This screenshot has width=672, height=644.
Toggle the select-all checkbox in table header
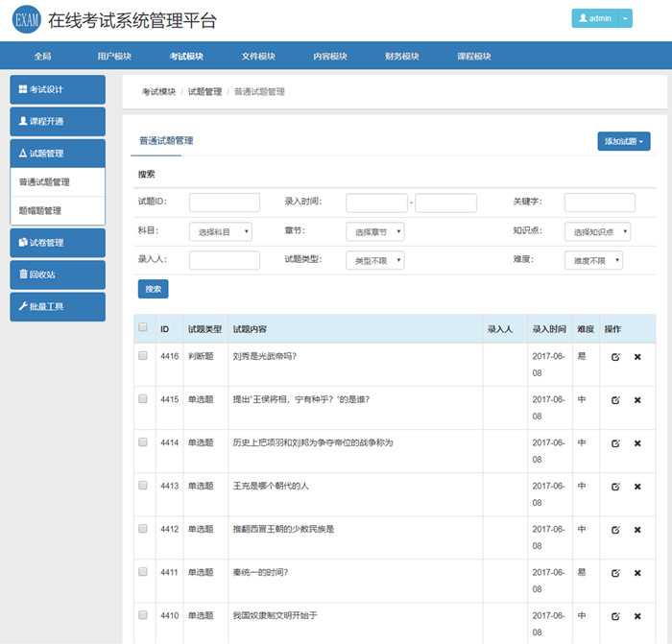pos(143,327)
